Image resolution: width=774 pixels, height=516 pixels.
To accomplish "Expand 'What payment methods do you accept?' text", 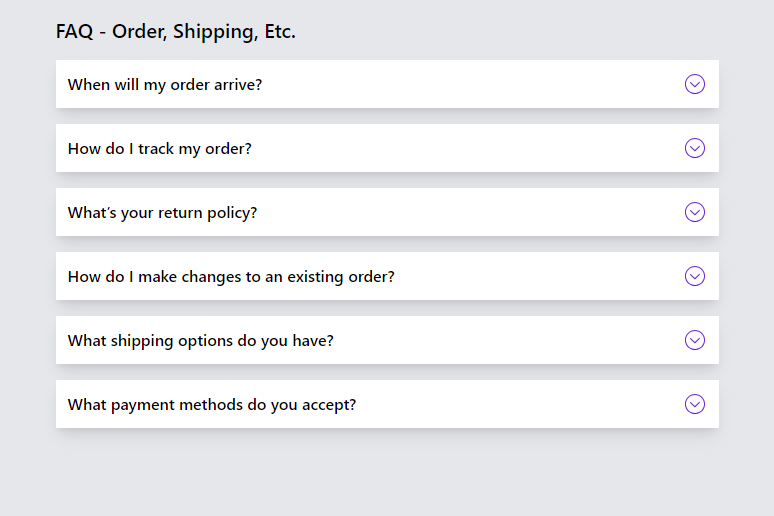I will (x=212, y=405).
